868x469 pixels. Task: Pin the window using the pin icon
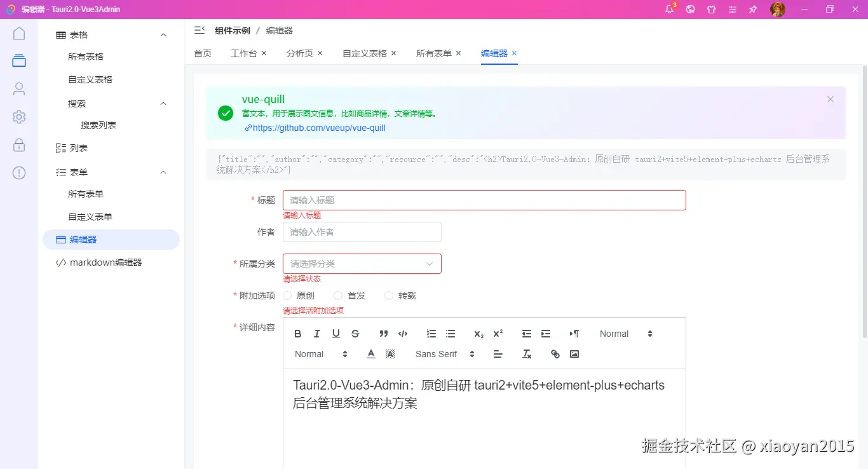click(x=753, y=9)
